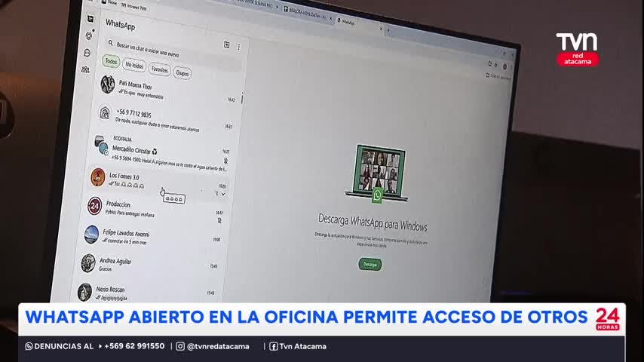Click the muted icon on Mercadillo Circular
The width and height of the screenshot is (644, 362).
pyautogui.click(x=225, y=161)
